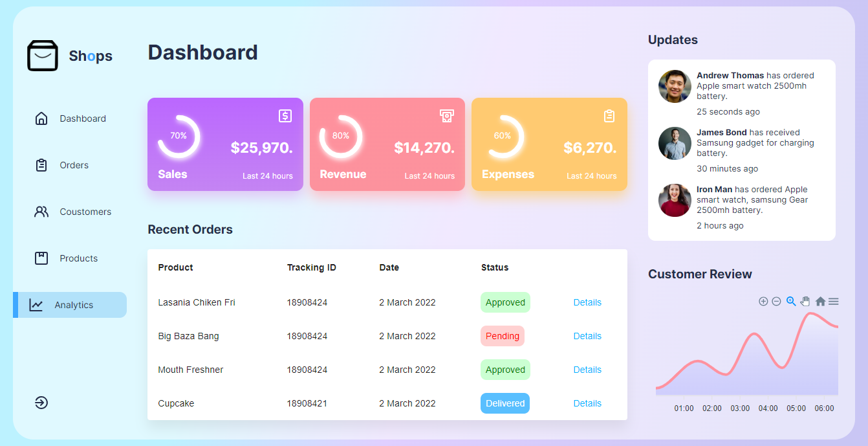Click the dollar icon on the Sales card
868x446 pixels.
pos(285,116)
